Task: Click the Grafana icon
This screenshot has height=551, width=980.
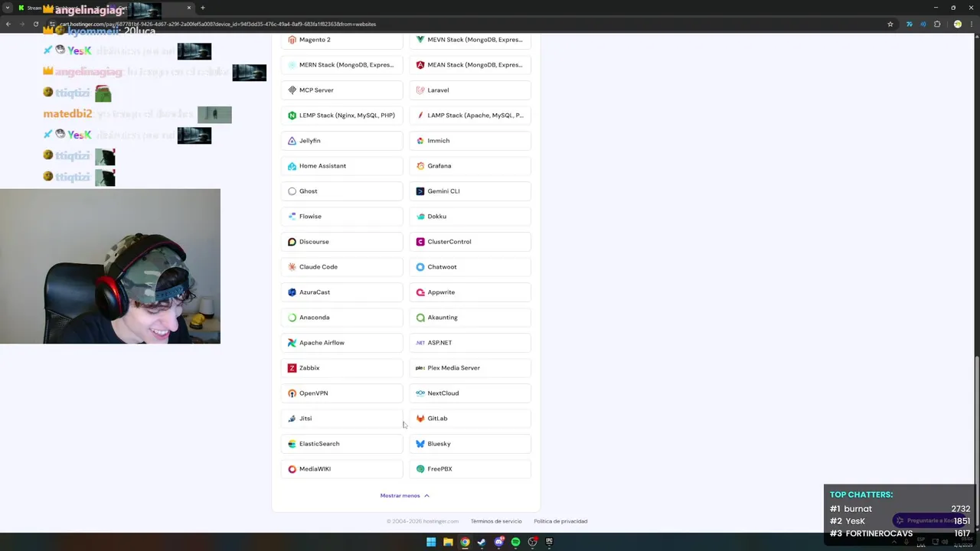Action: [x=420, y=166]
